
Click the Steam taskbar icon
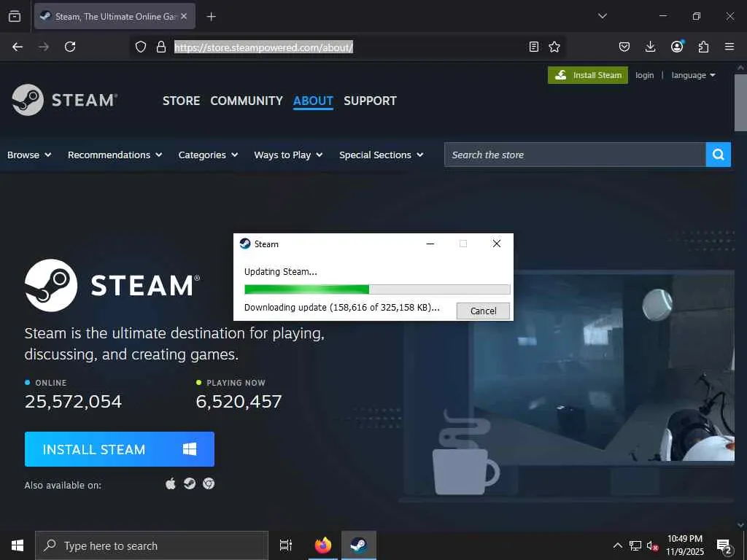pyautogui.click(x=359, y=545)
